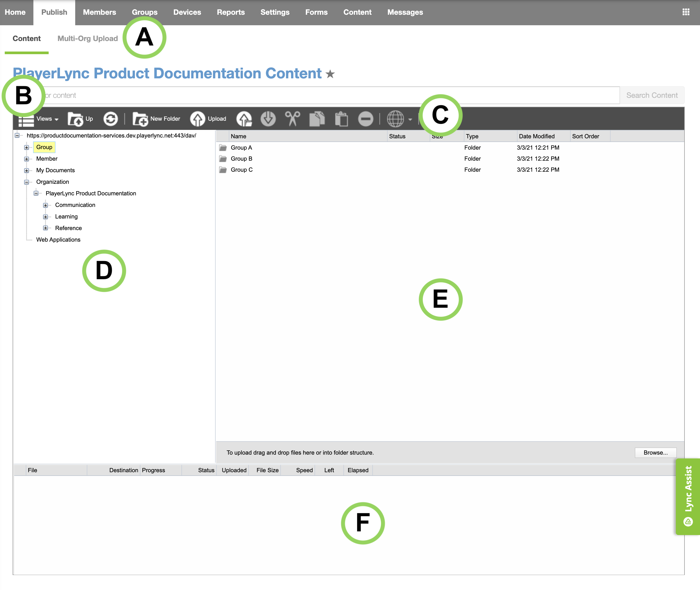Click the download toolbar icon
The image size is (700, 590).
tap(268, 119)
